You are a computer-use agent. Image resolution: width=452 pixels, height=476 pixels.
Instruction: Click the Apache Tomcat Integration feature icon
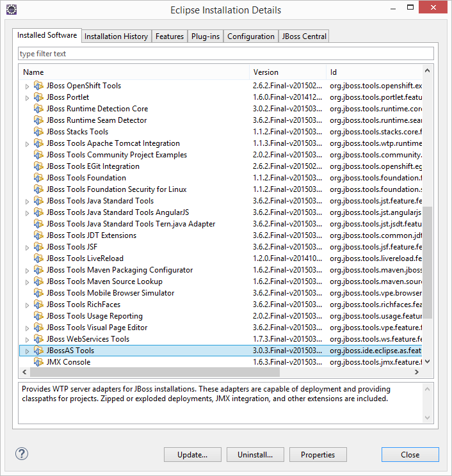click(38, 143)
